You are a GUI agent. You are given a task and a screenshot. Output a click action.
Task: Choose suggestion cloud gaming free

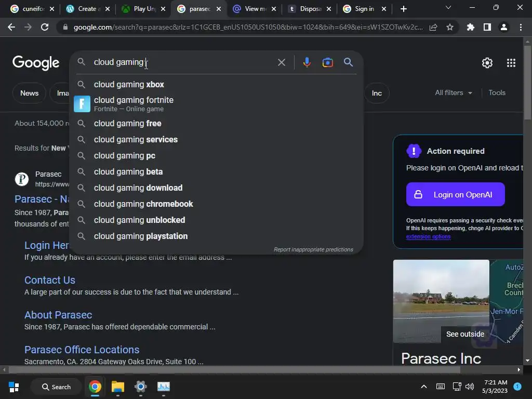pyautogui.click(x=217, y=124)
